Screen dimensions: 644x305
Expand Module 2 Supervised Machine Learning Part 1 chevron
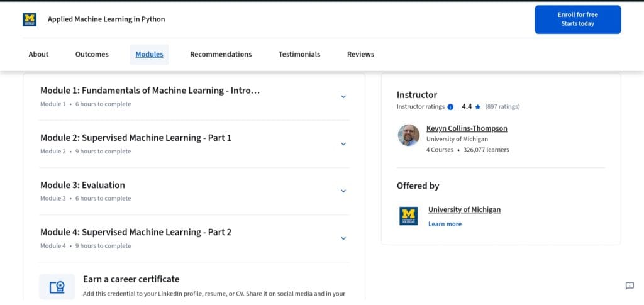click(x=343, y=144)
